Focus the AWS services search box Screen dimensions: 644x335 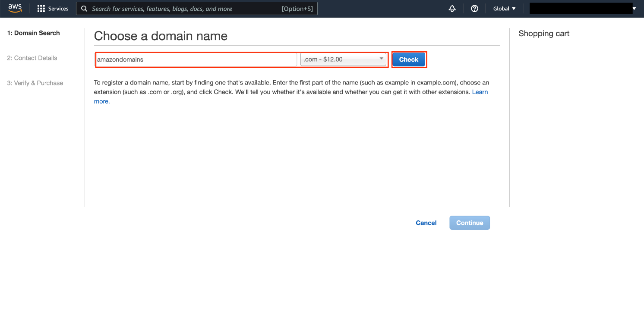pyautogui.click(x=186, y=9)
